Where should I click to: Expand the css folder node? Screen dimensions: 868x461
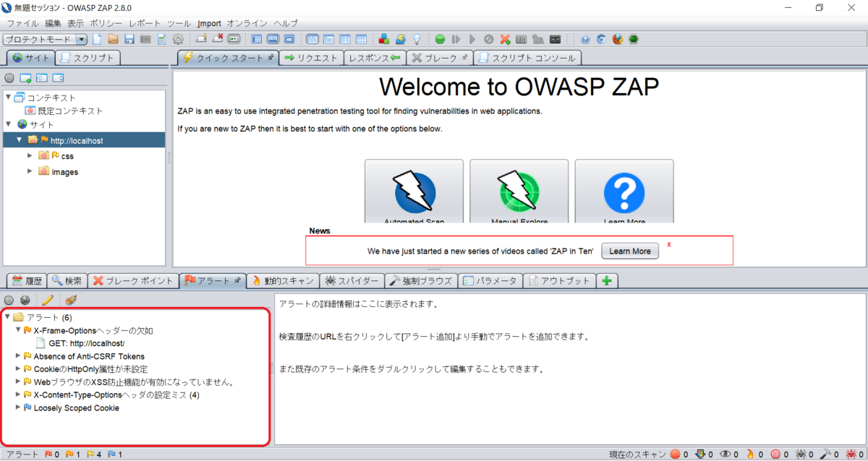point(30,155)
